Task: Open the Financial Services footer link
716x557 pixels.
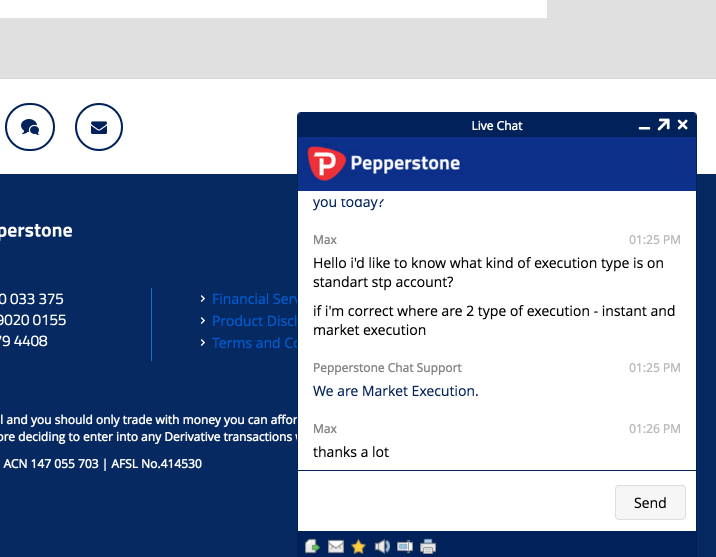Action: tap(254, 299)
